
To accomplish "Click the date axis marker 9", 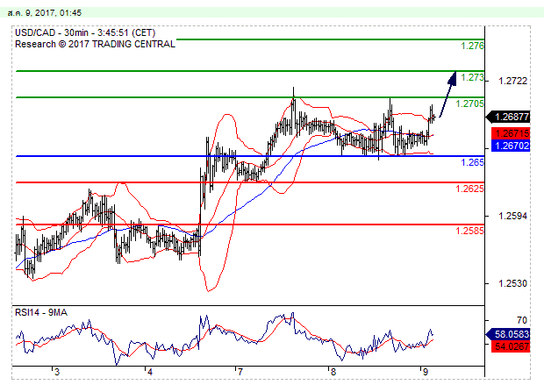I will point(426,373).
